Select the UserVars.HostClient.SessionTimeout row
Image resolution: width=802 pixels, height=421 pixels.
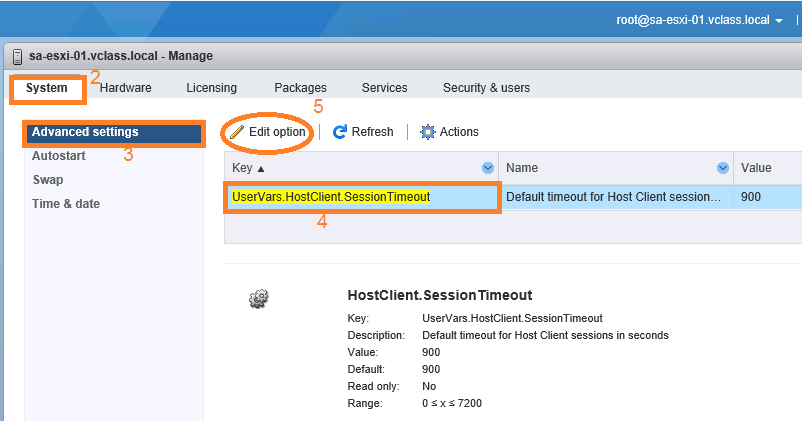point(513,197)
